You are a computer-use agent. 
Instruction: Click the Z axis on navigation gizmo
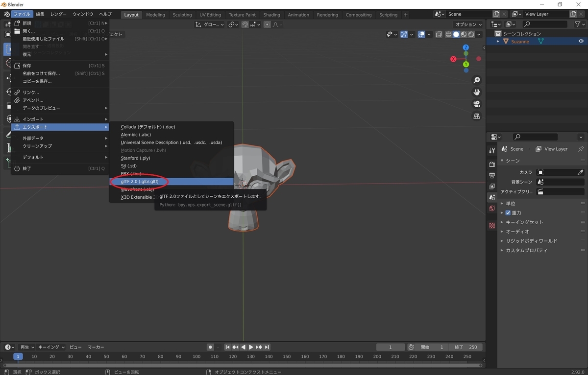tap(465, 48)
